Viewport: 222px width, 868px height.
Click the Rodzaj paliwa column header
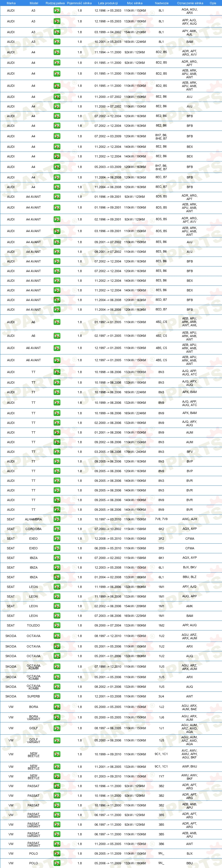click(55, 3)
